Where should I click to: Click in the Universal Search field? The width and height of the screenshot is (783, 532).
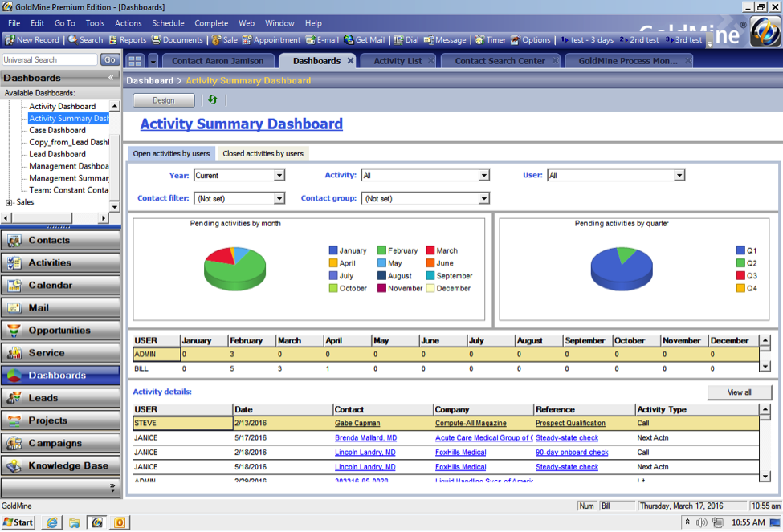coord(50,60)
